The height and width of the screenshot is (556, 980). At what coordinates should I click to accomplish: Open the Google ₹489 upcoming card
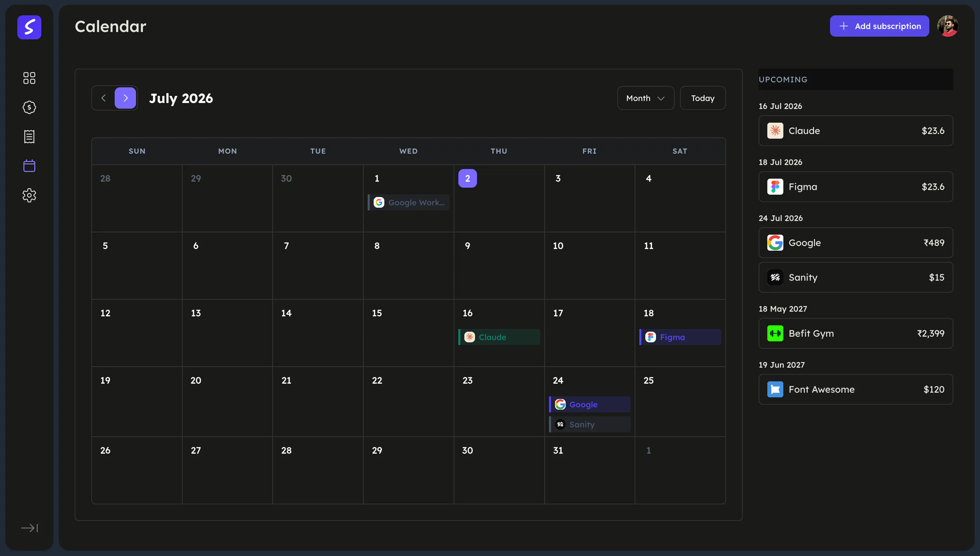(x=856, y=243)
